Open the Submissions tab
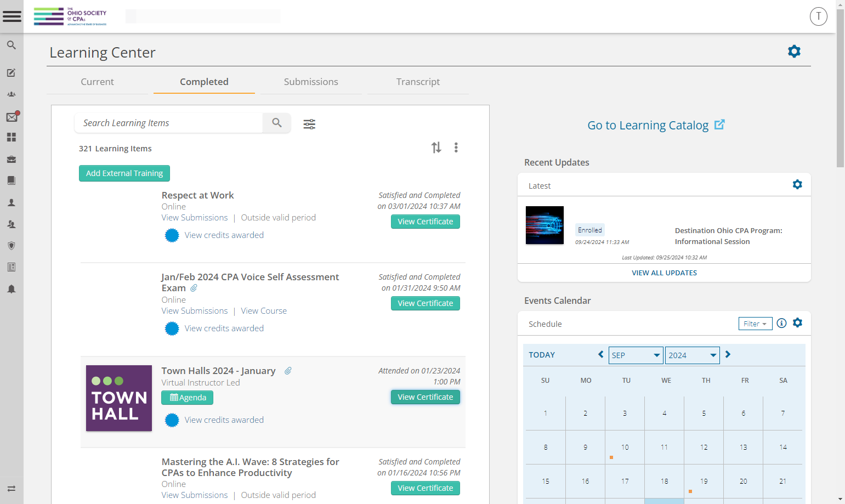The image size is (845, 504). coord(311,82)
